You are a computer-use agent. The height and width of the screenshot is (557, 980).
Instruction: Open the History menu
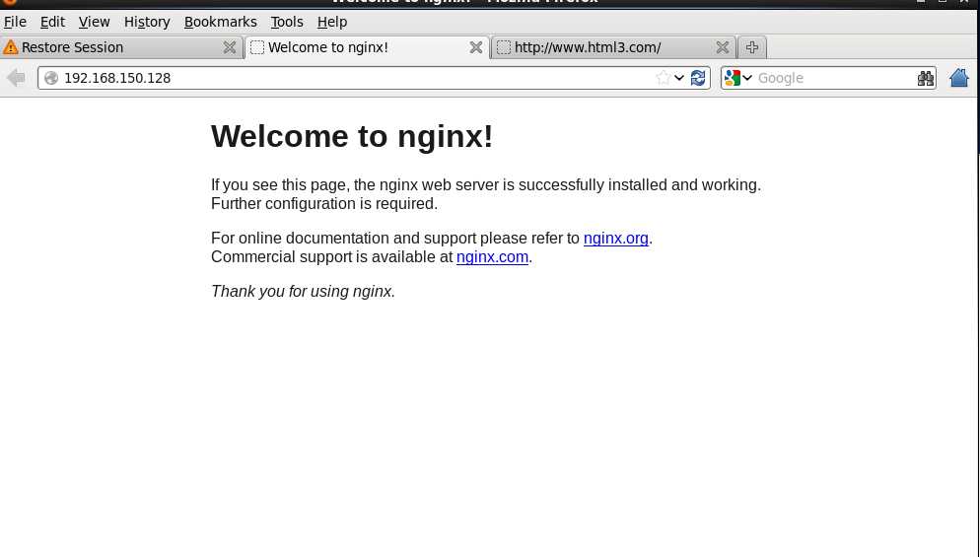(x=147, y=22)
